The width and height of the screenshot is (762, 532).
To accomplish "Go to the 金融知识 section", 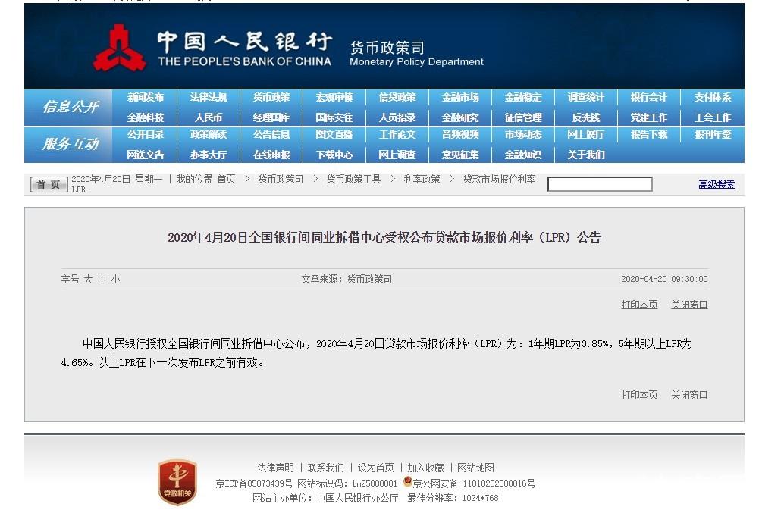I will tap(523, 155).
